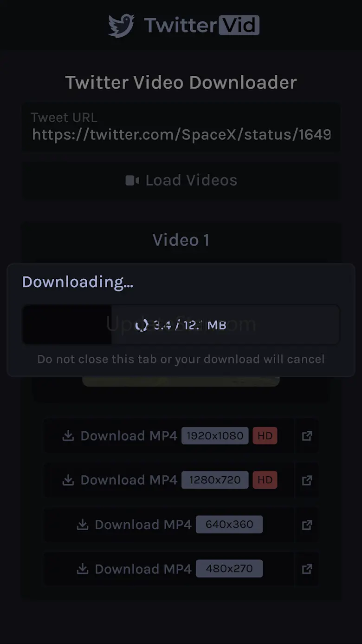Open 1280x720 video in new tab icon
This screenshot has height=644, width=362.
[x=307, y=480]
